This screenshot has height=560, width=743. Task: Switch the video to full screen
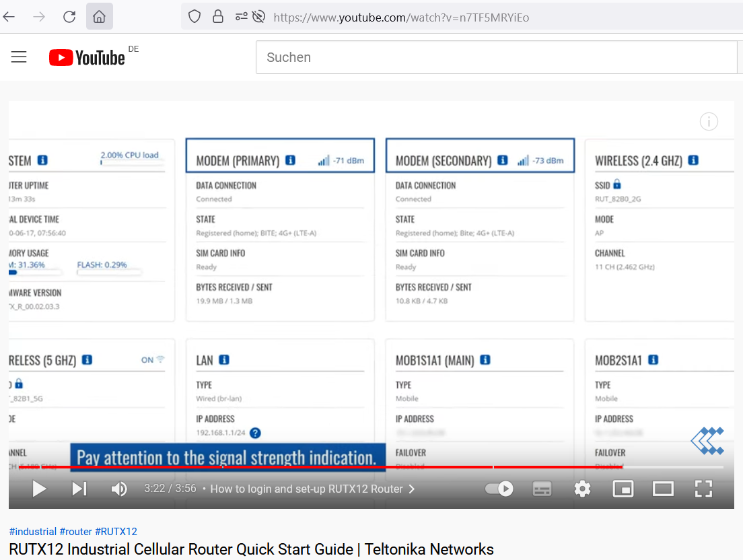(704, 489)
